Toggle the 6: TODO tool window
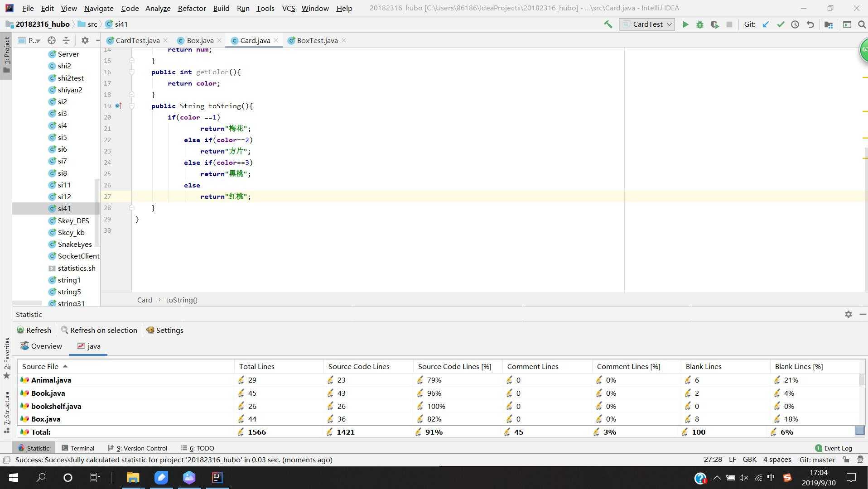This screenshot has width=868, height=489. (x=198, y=448)
